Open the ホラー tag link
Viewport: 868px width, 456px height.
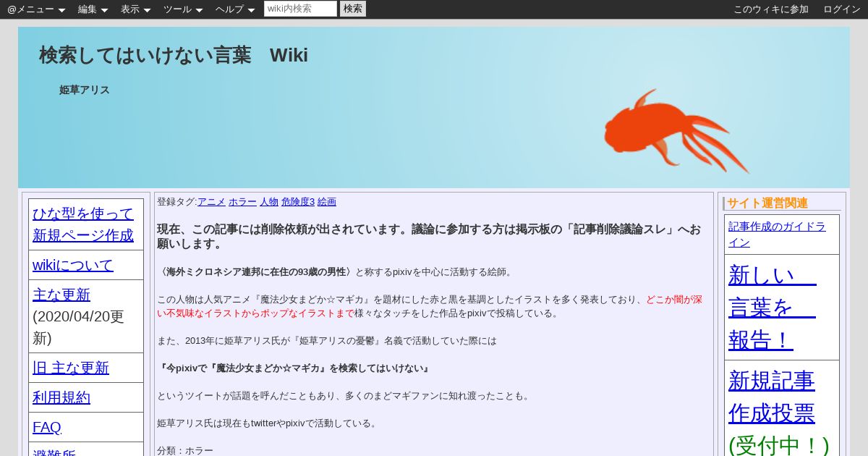pos(242,201)
